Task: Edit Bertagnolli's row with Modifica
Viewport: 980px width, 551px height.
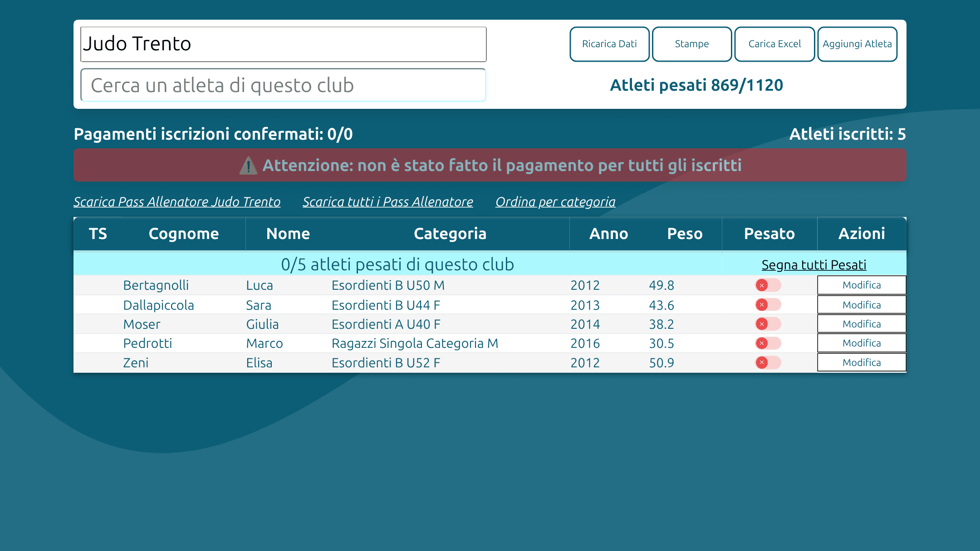Action: tap(862, 285)
